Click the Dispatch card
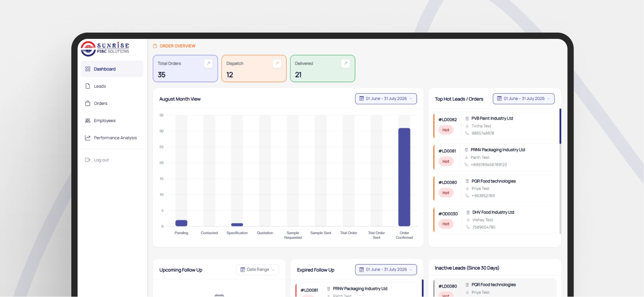This screenshot has height=297, width=644. [254, 69]
